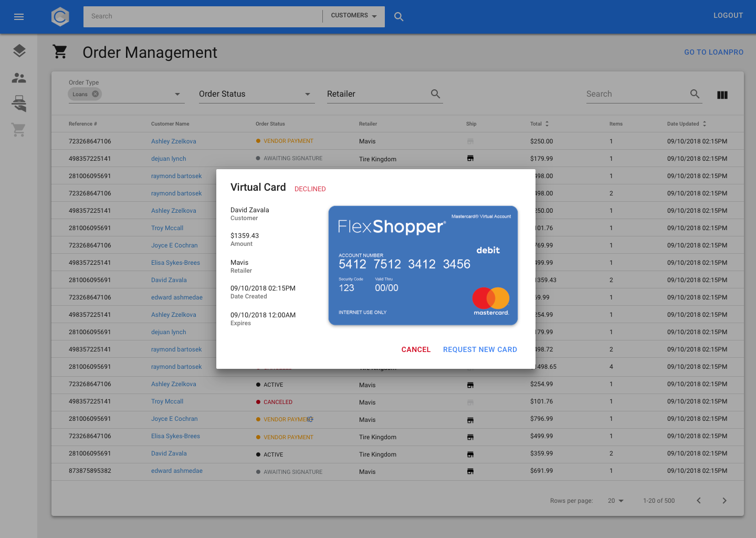Click the LOGOUT link
Screen dimensions: 756x538
pyautogui.click(x=728, y=16)
